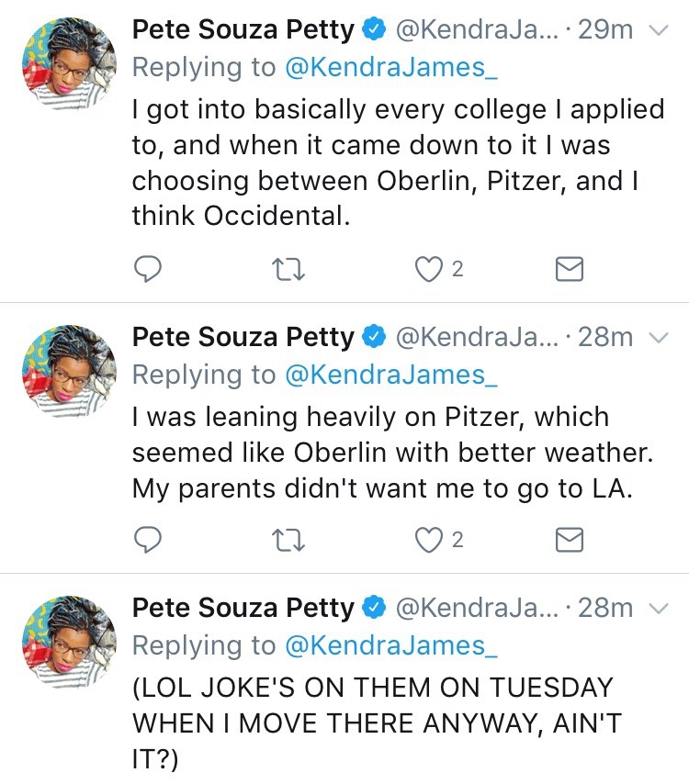
Task: Open Pete Souza Petty name on first tweet
Action: [x=243, y=30]
